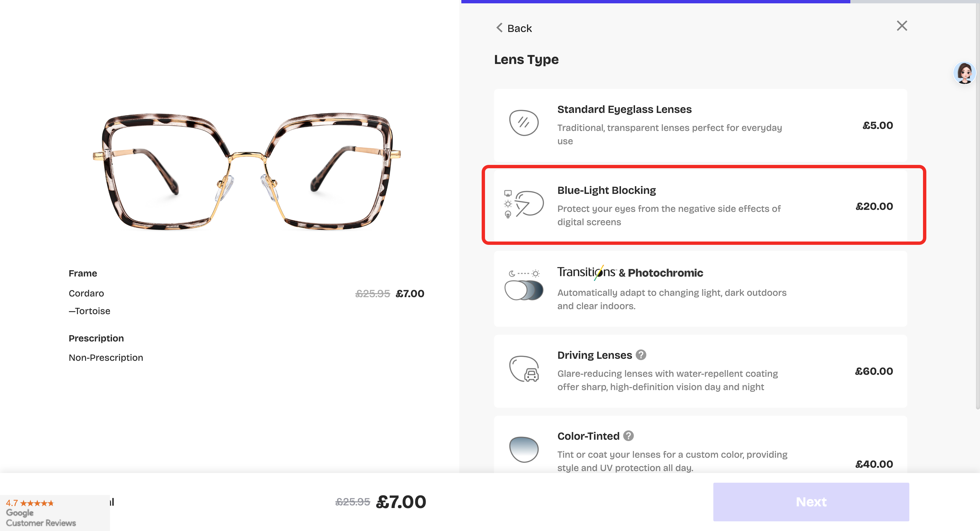Click the Transitions photochromic lens icon
Image resolution: width=980 pixels, height=531 pixels.
coord(523,285)
